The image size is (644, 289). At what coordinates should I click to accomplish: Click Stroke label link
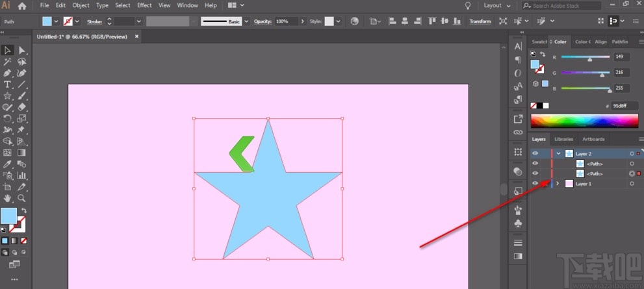point(94,21)
